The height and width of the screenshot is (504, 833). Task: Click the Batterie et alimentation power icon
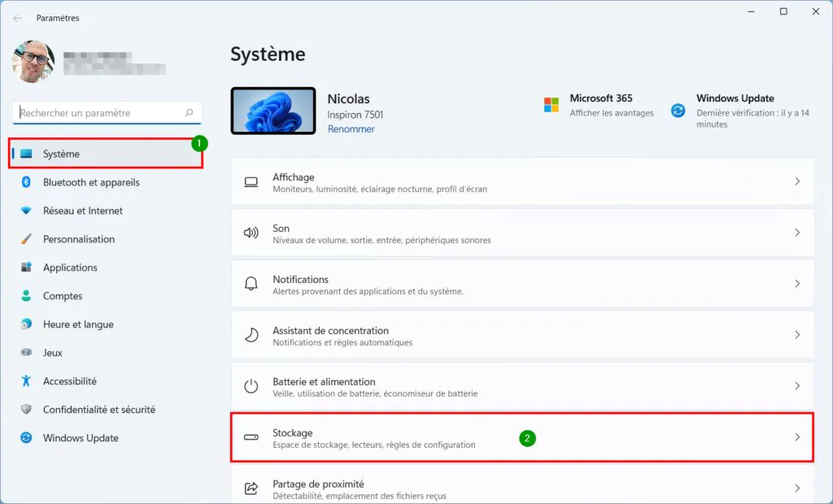click(x=251, y=386)
